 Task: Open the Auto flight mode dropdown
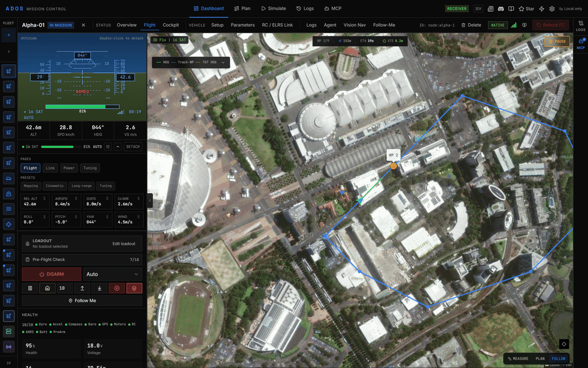[x=113, y=274]
